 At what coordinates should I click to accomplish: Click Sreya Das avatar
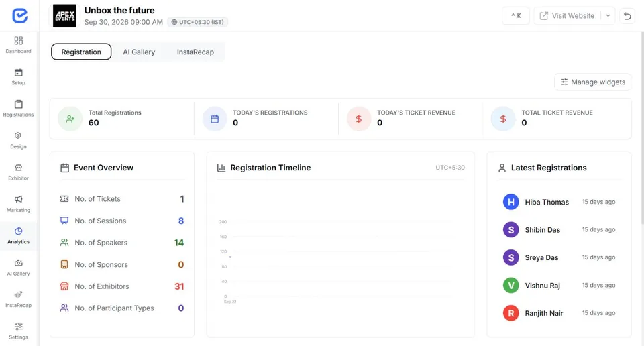tap(511, 257)
